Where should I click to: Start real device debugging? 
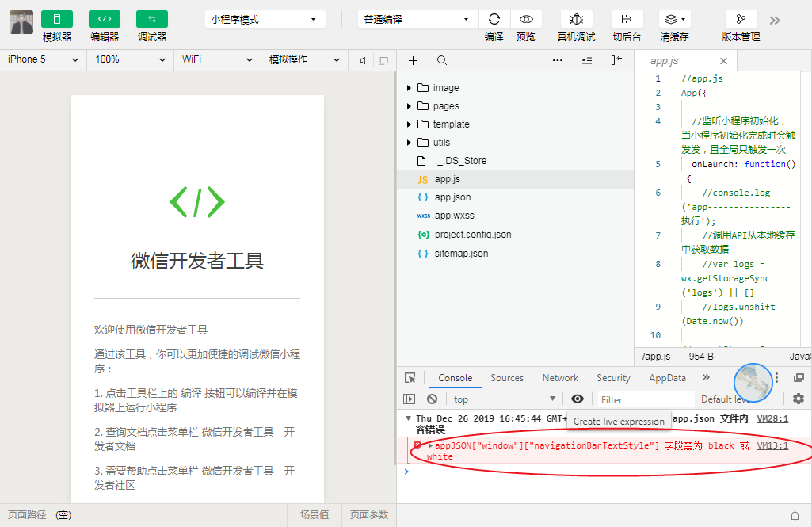pyautogui.click(x=577, y=19)
